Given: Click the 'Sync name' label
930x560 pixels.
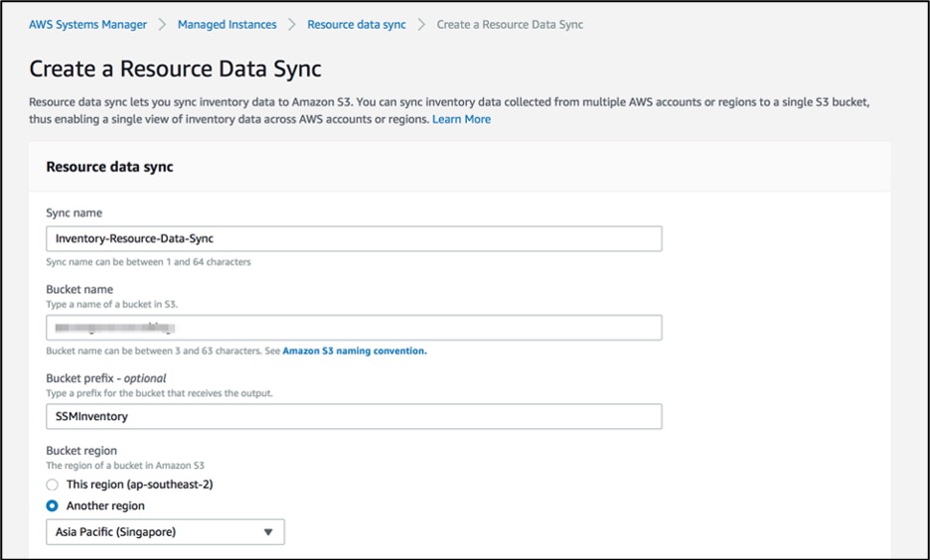Looking at the screenshot, I should [75, 212].
